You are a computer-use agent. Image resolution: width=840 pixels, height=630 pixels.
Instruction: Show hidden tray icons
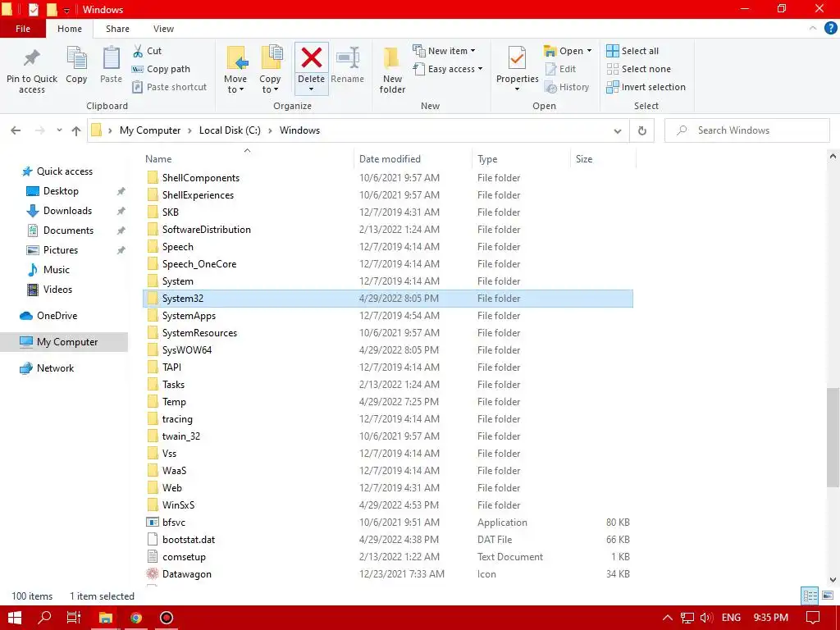[x=668, y=618]
